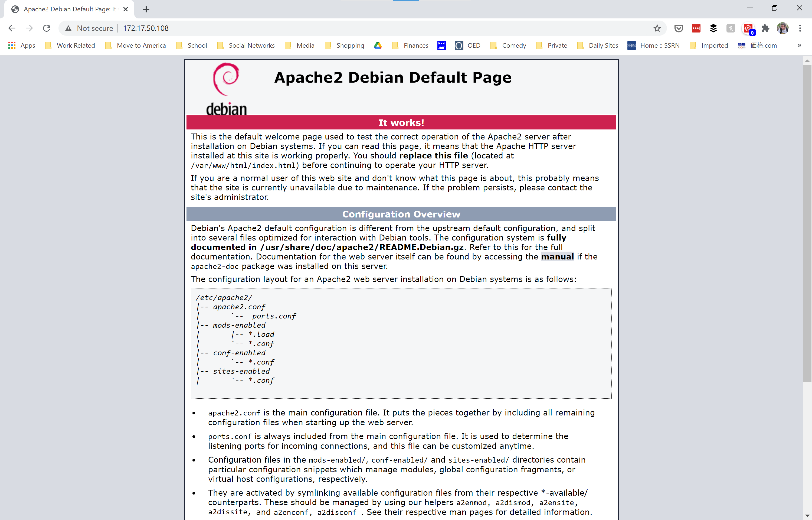Open the Google Drive bookmark icon
Viewport: 812px width, 520px height.
pyautogui.click(x=378, y=45)
